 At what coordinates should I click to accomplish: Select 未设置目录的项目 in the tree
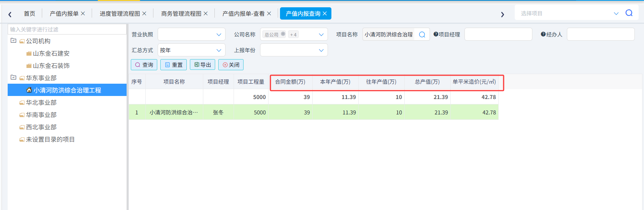click(50, 139)
